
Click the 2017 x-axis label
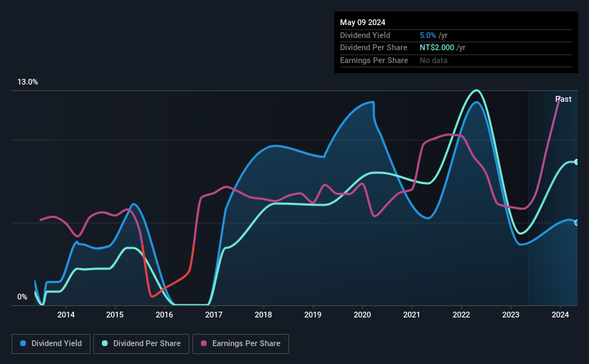coord(214,315)
